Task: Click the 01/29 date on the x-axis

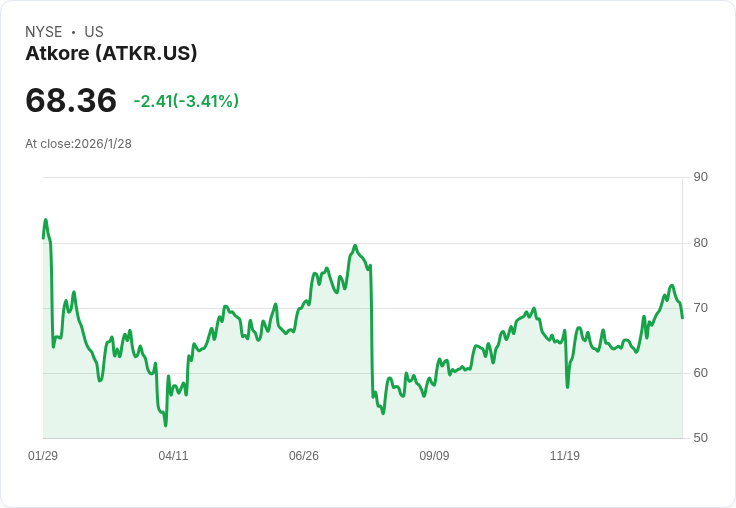Action: click(43, 455)
